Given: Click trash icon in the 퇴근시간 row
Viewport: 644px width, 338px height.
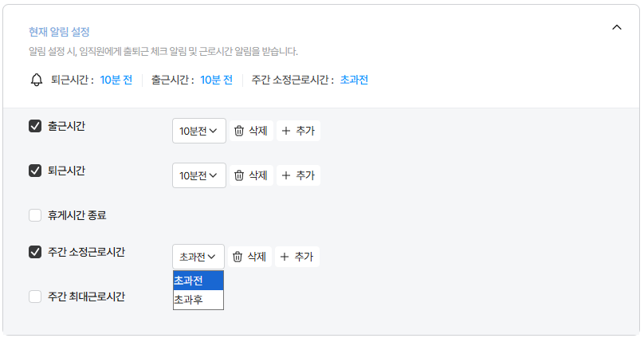Looking at the screenshot, I should point(239,175).
